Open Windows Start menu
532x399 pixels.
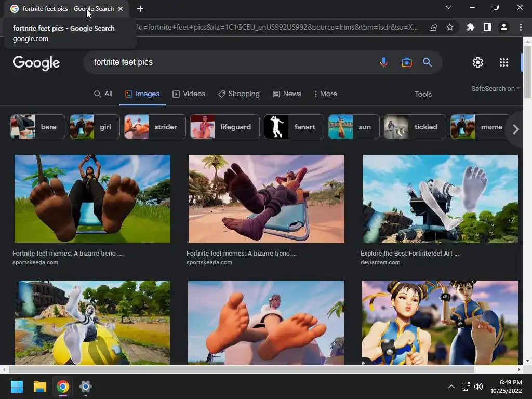tap(17, 387)
